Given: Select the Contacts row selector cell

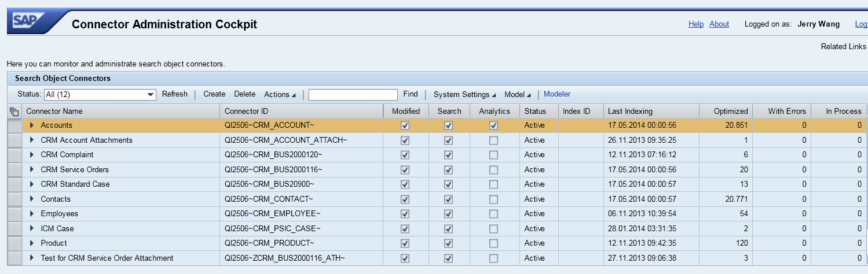Looking at the screenshot, I should 14,199.
